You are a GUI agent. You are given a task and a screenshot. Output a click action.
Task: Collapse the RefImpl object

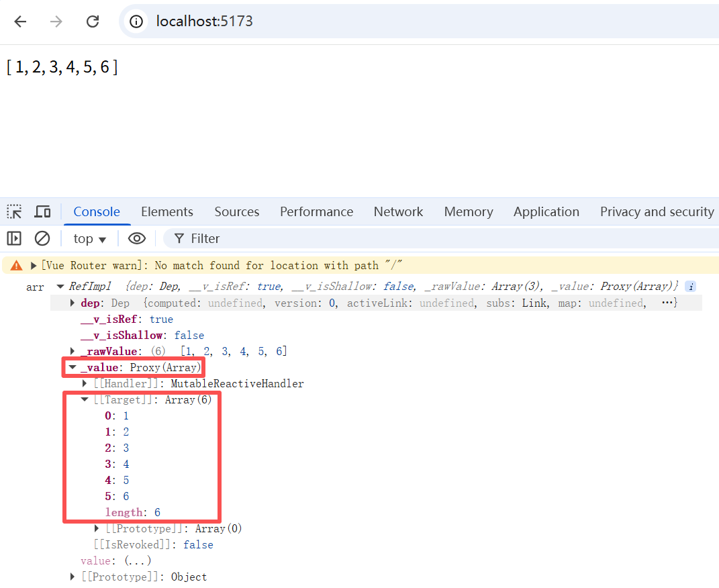pyautogui.click(x=60, y=287)
